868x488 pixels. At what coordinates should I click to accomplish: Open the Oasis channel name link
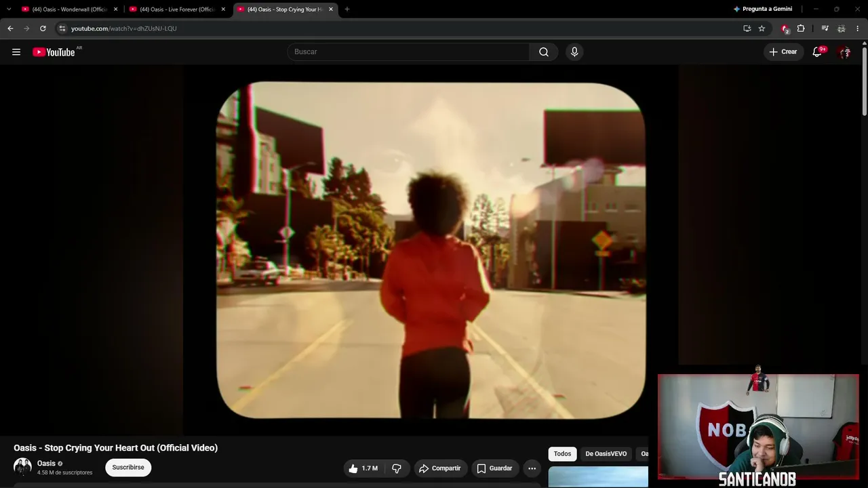click(x=46, y=464)
